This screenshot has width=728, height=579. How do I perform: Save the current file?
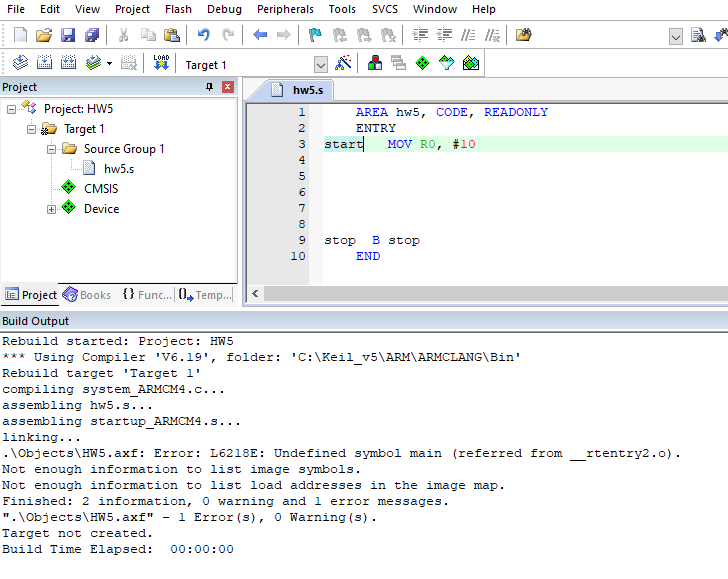(68, 35)
